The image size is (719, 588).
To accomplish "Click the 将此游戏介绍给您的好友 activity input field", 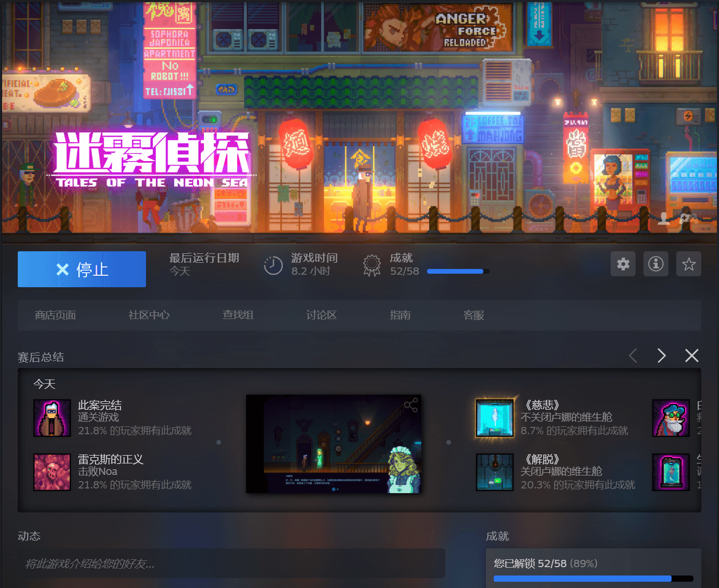I will (x=231, y=563).
